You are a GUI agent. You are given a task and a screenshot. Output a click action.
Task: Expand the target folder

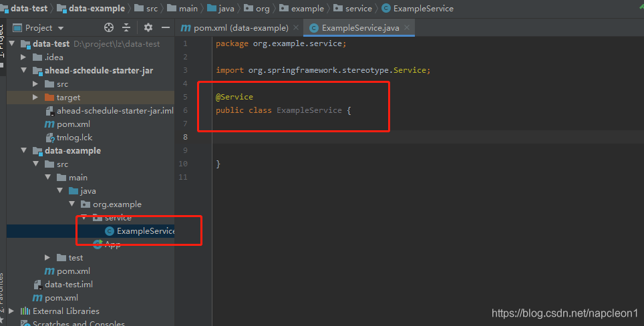point(35,98)
